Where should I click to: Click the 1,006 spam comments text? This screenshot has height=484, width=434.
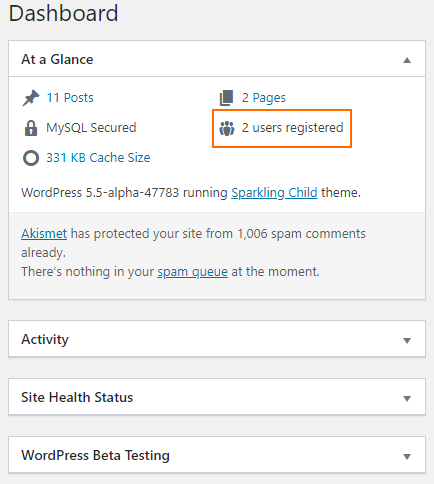point(301,234)
